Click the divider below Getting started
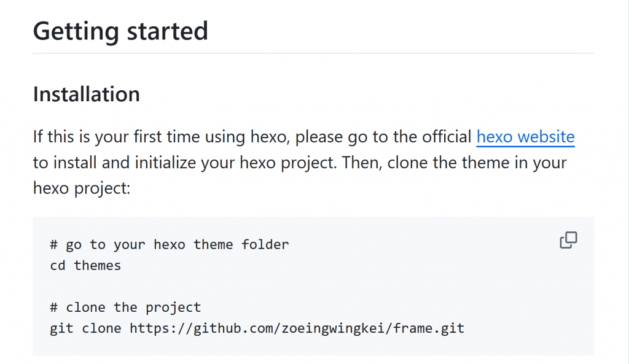Image resolution: width=629 pixels, height=364 pixels. (313, 53)
